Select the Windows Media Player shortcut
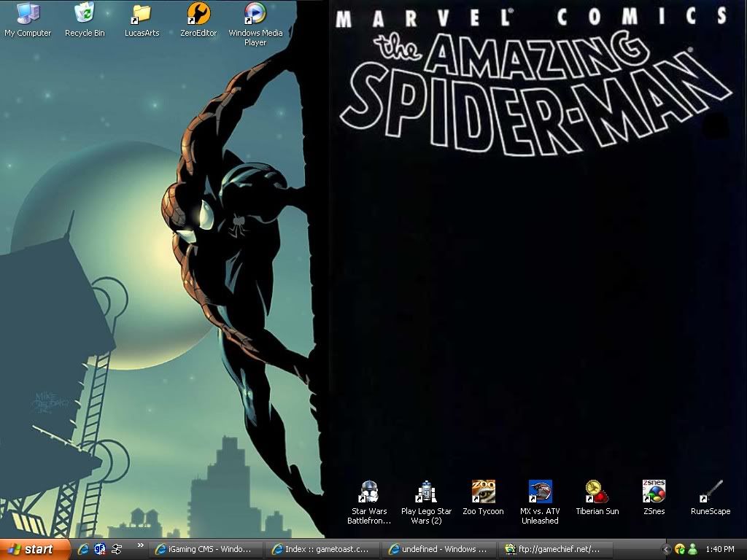The width and height of the screenshot is (747, 560). coord(255,24)
